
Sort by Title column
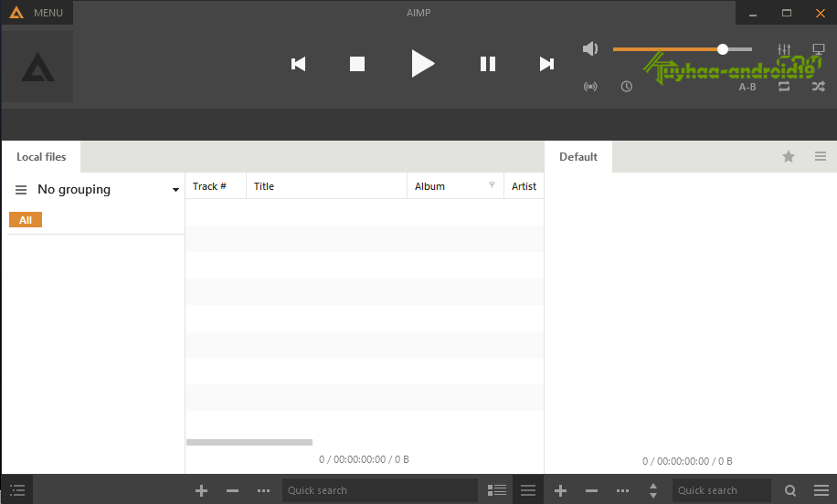pyautogui.click(x=327, y=186)
